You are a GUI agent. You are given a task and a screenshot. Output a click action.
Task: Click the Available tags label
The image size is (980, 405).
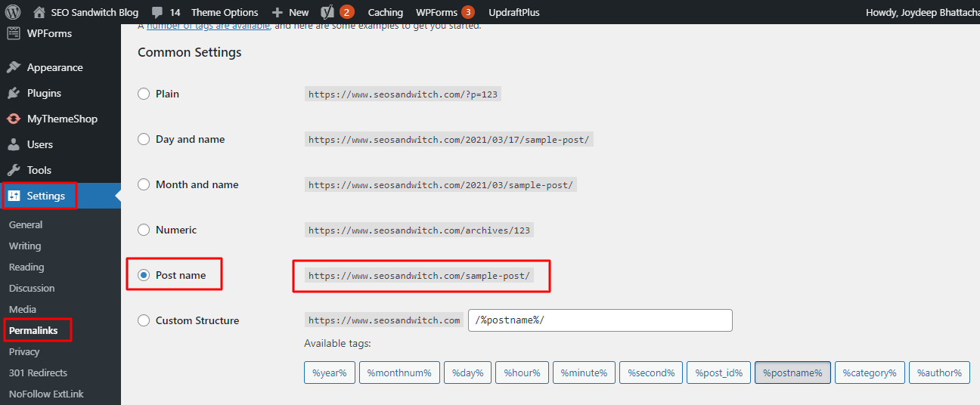click(337, 344)
